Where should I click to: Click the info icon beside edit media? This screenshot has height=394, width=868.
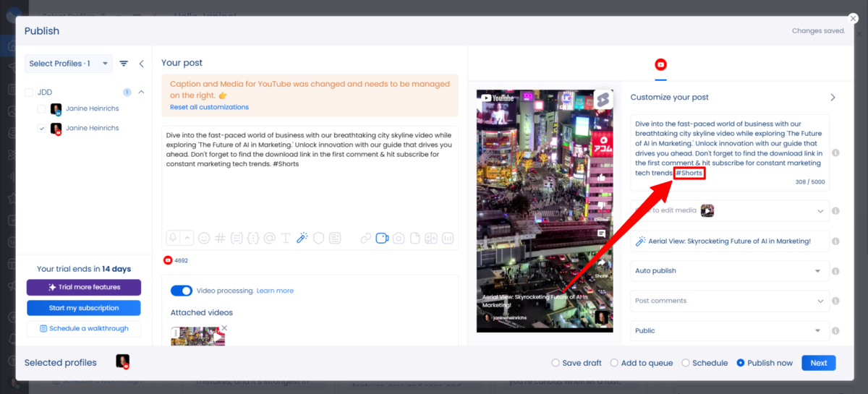(835, 211)
